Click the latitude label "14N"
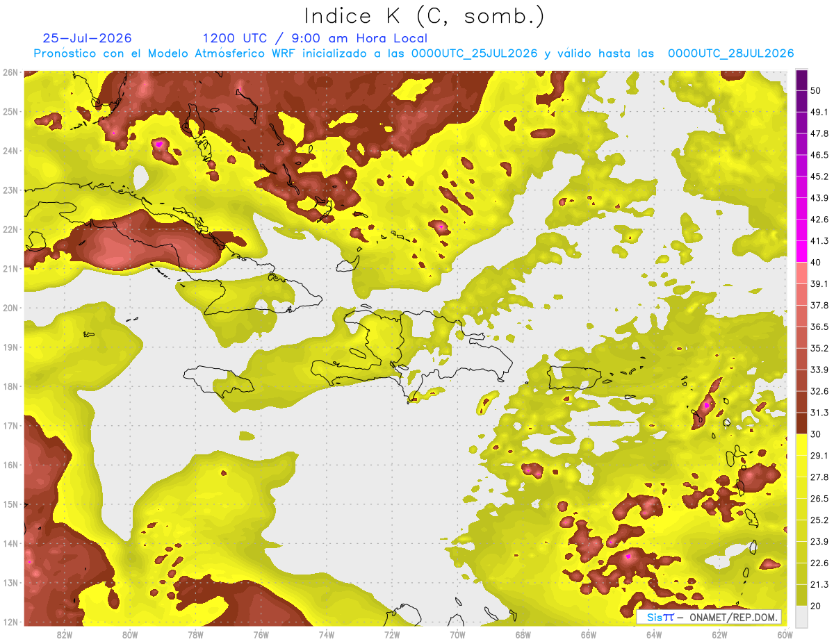The width and height of the screenshot is (834, 644). click(10, 543)
